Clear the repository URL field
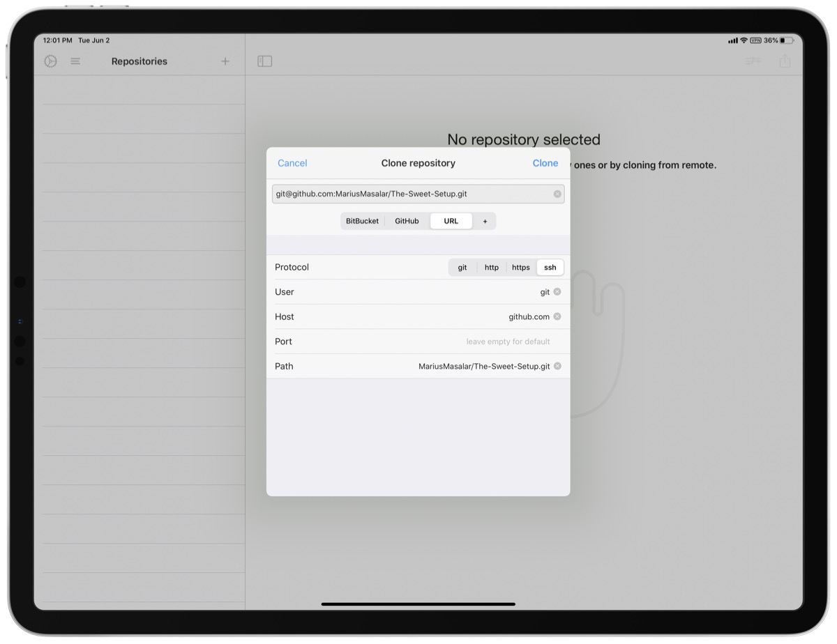 tap(557, 194)
